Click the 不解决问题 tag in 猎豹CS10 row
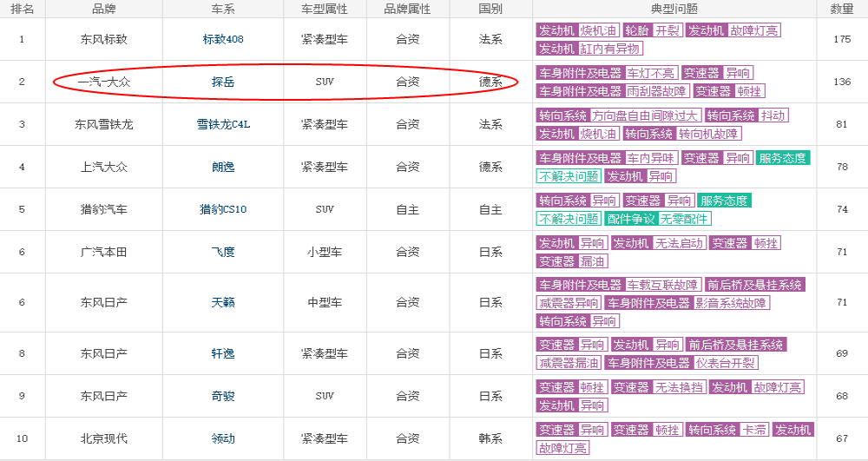 coord(569,219)
